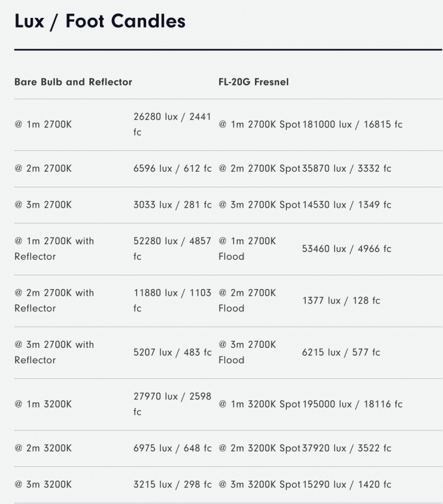Screen dimensions: 443x504
Task: Select the 53460 lux / 4966 fc value
Action: tap(346, 248)
